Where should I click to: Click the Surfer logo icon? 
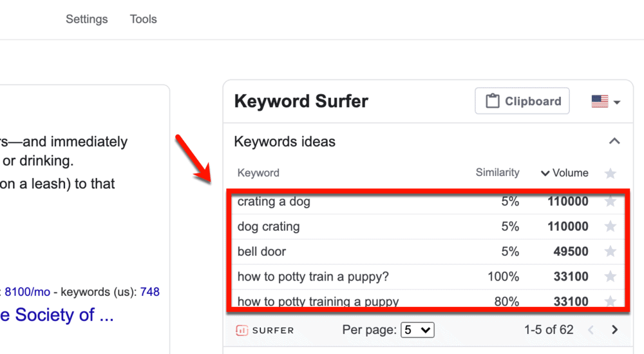click(x=242, y=330)
